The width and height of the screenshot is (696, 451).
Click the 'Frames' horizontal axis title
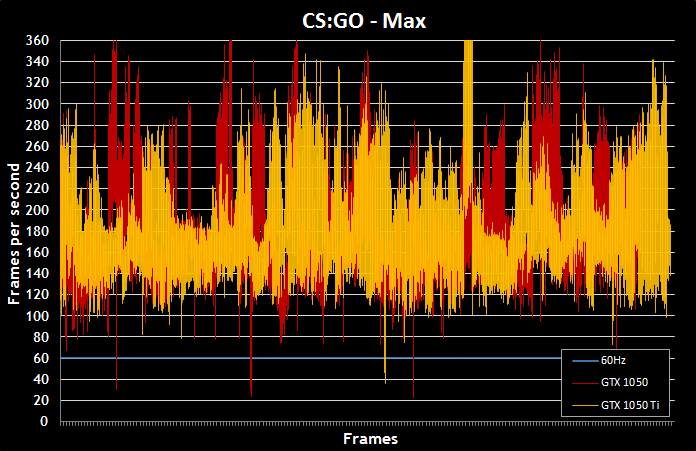[370, 439]
